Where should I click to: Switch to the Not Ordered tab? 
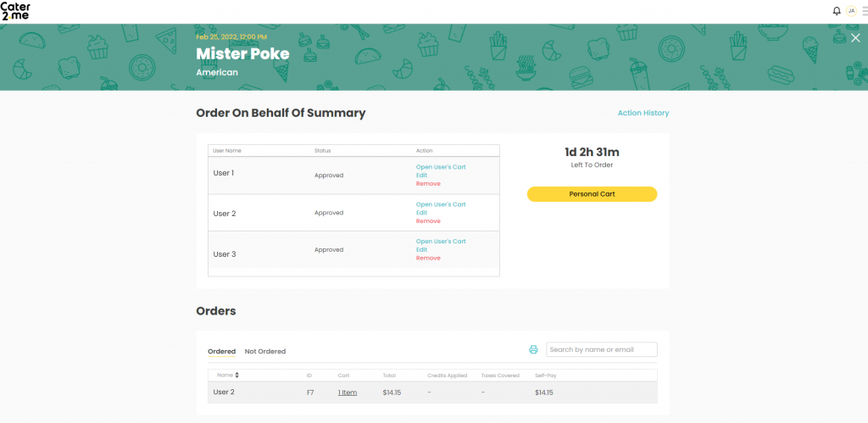point(265,352)
